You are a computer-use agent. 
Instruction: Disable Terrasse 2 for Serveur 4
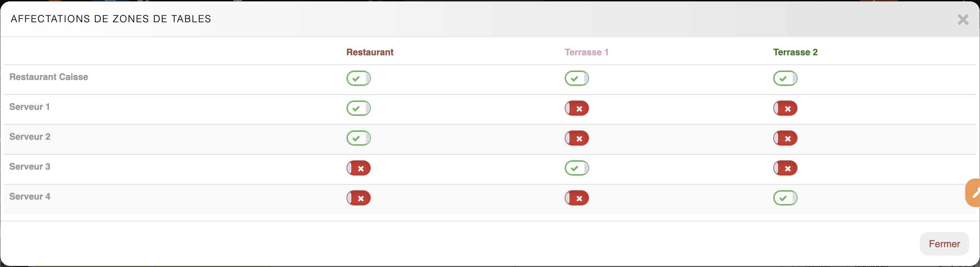(785, 198)
